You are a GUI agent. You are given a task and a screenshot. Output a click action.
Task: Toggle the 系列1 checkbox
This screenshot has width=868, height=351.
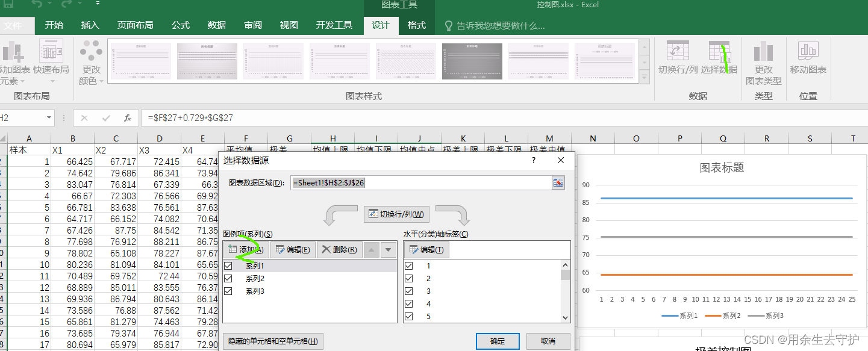(228, 266)
